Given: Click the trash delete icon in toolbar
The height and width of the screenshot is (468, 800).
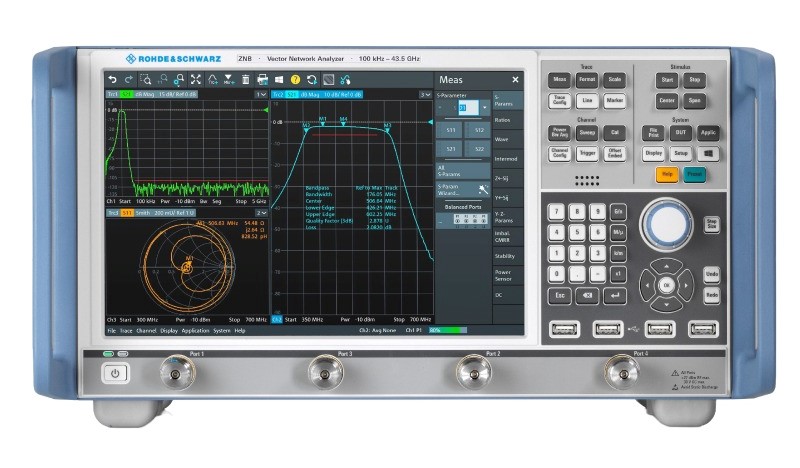Looking at the screenshot, I should click(245, 79).
